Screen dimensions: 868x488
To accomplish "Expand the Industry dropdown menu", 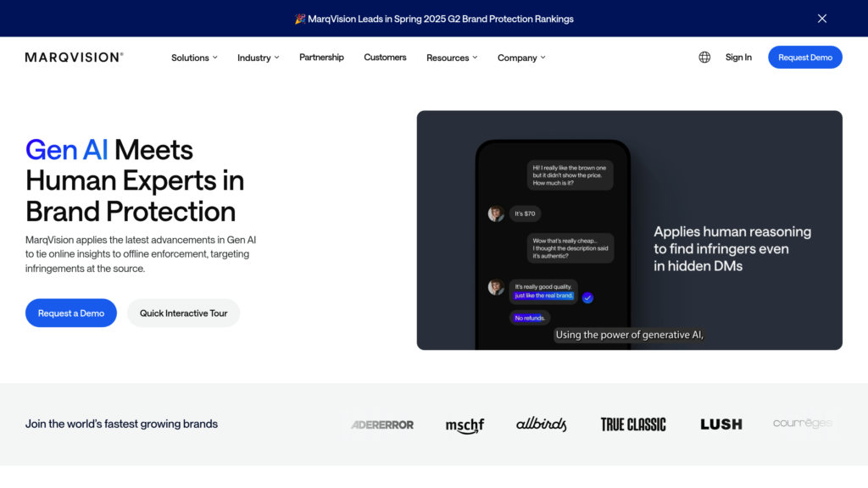I will pyautogui.click(x=258, y=58).
